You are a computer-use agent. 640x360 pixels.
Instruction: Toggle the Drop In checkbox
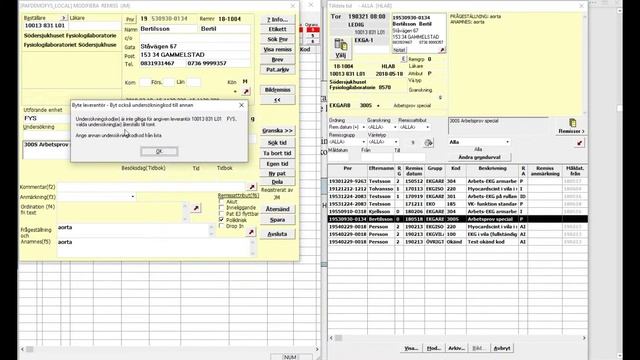point(221,226)
